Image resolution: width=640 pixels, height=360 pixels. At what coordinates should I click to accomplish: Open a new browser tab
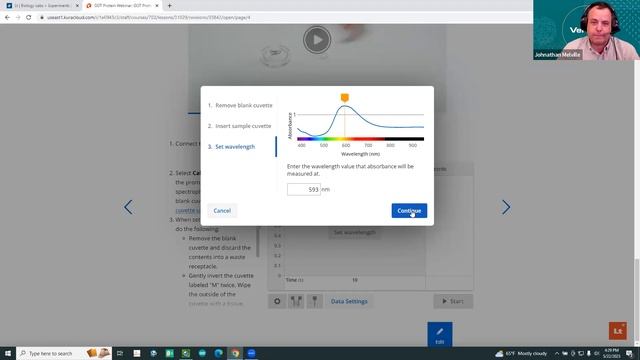(x=169, y=6)
